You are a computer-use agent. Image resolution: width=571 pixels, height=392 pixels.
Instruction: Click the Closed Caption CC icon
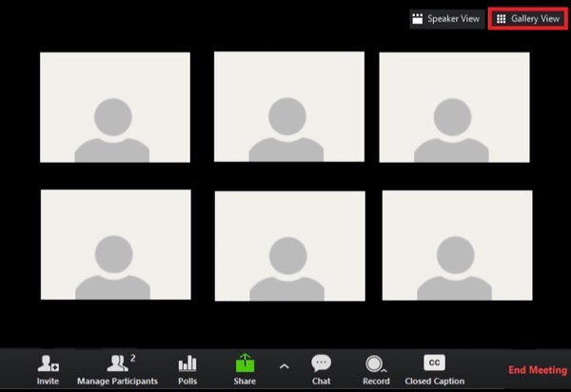click(434, 363)
